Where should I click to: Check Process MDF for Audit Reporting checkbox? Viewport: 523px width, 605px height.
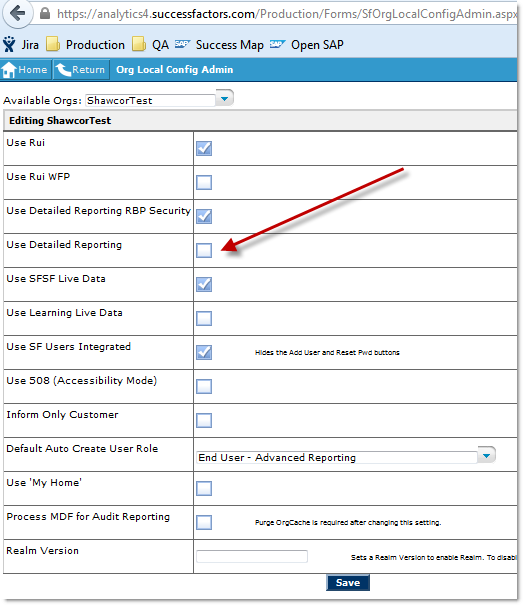[x=204, y=522]
